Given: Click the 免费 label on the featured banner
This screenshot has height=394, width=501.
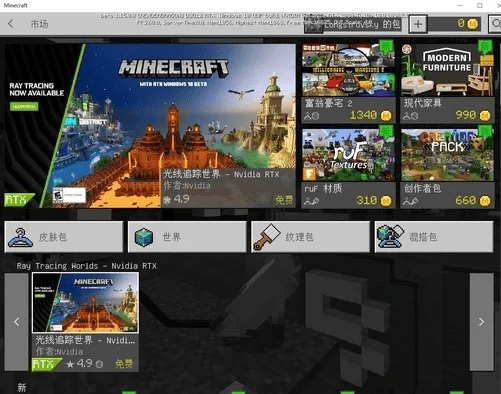Looking at the screenshot, I should [284, 200].
